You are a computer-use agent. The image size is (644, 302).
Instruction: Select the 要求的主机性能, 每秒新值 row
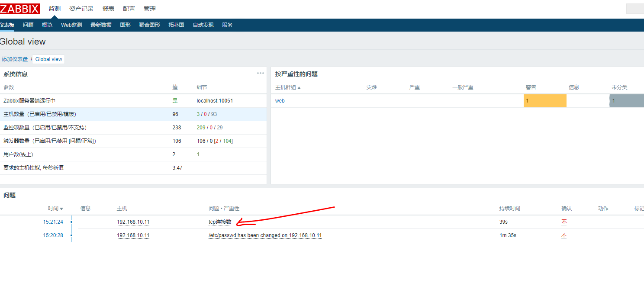(x=133, y=168)
